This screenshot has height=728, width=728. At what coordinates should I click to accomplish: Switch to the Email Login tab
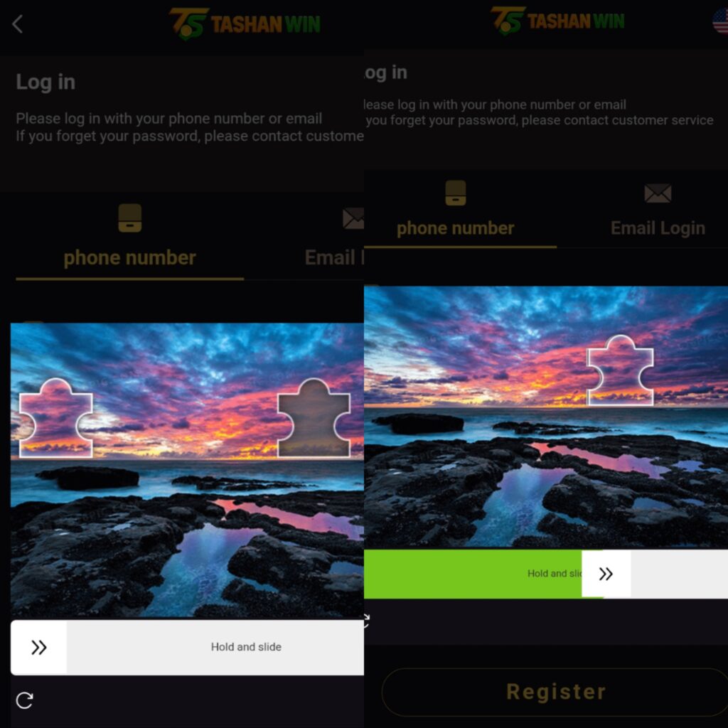click(x=658, y=228)
